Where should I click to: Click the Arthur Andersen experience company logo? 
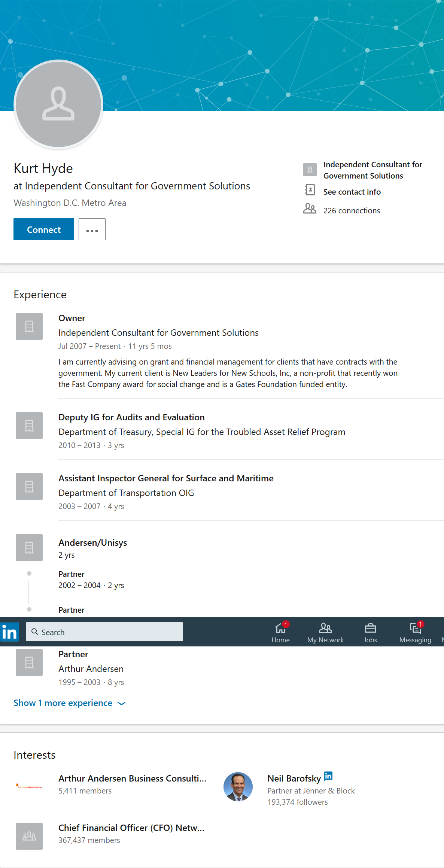29,663
